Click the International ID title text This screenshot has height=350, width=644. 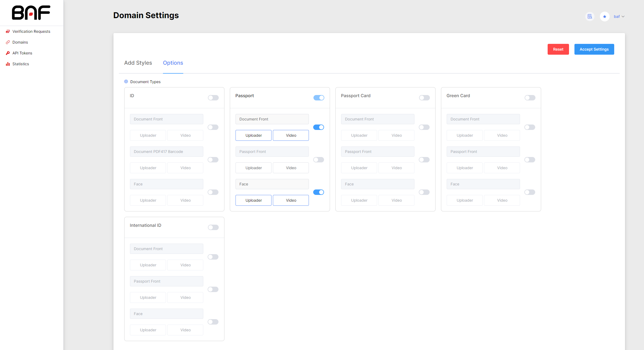tap(145, 225)
